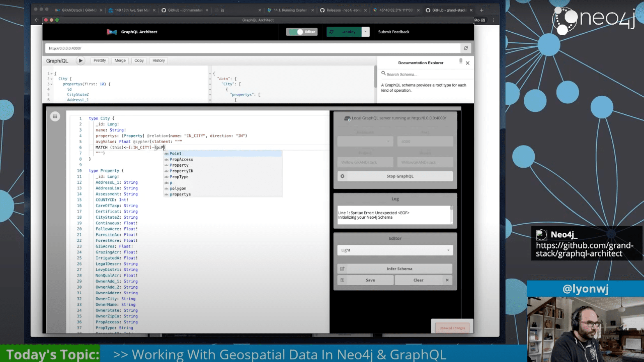The height and width of the screenshot is (362, 644).
Task: Click the X icon next to Clear
Action: (447, 280)
